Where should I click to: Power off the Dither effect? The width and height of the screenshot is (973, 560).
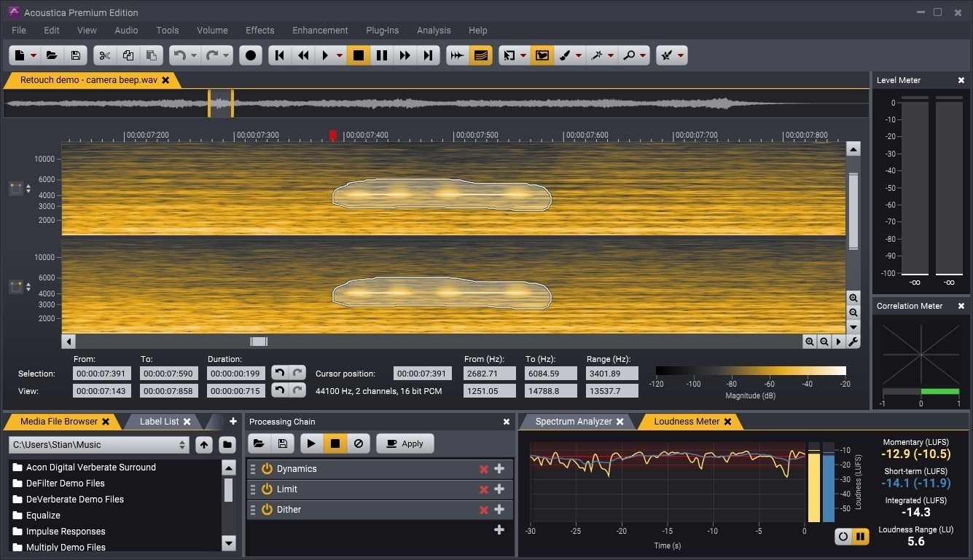267,509
